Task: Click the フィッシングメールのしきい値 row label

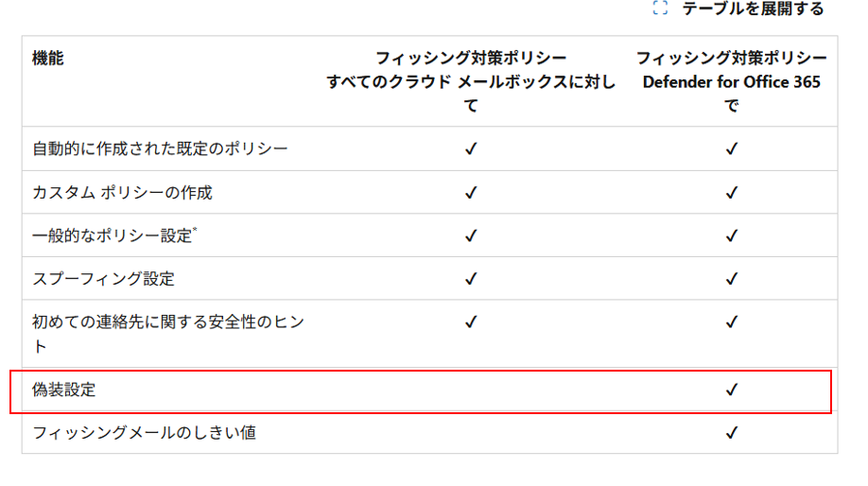Action: tap(144, 433)
